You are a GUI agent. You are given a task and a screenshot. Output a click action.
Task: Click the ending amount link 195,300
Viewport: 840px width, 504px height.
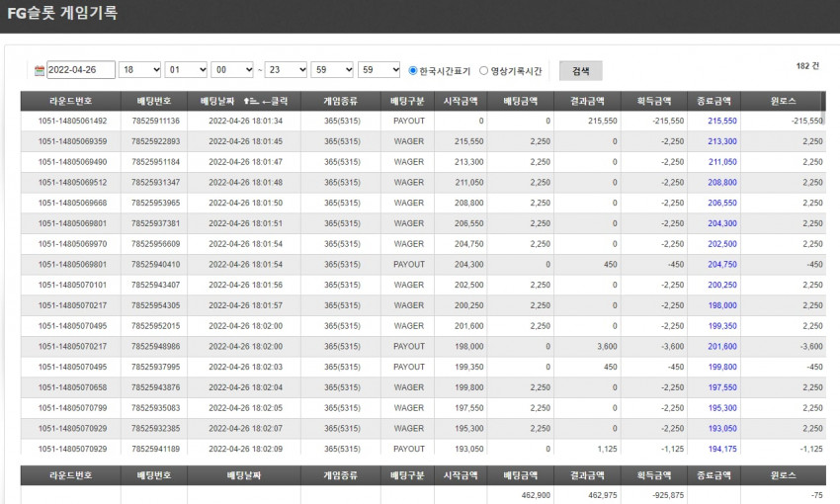point(722,408)
